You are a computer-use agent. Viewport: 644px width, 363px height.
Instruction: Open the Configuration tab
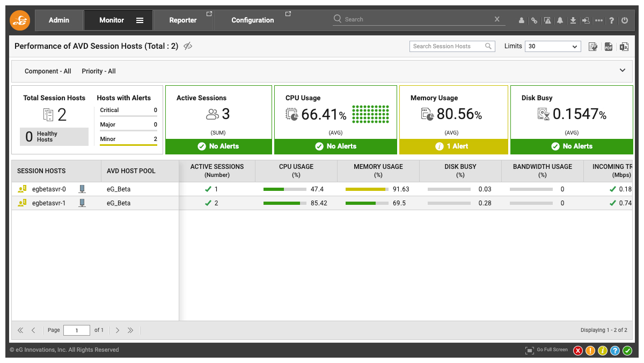click(x=253, y=20)
